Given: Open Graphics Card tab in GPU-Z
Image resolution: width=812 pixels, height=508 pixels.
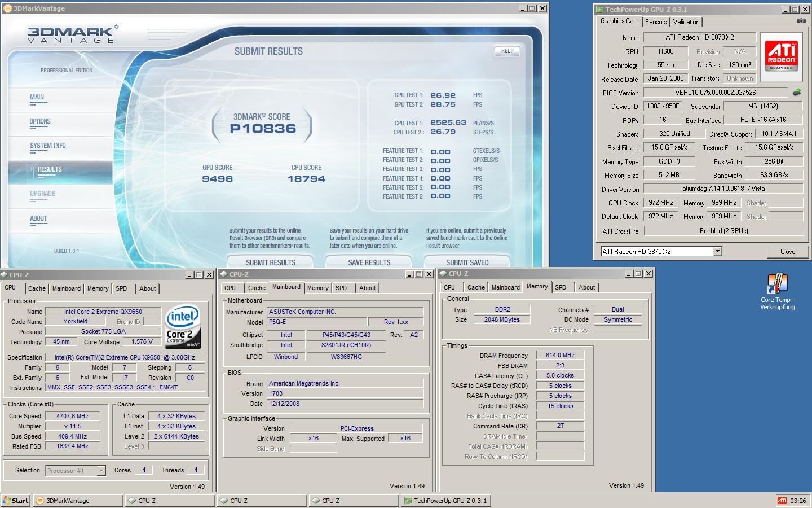Looking at the screenshot, I should 619,21.
